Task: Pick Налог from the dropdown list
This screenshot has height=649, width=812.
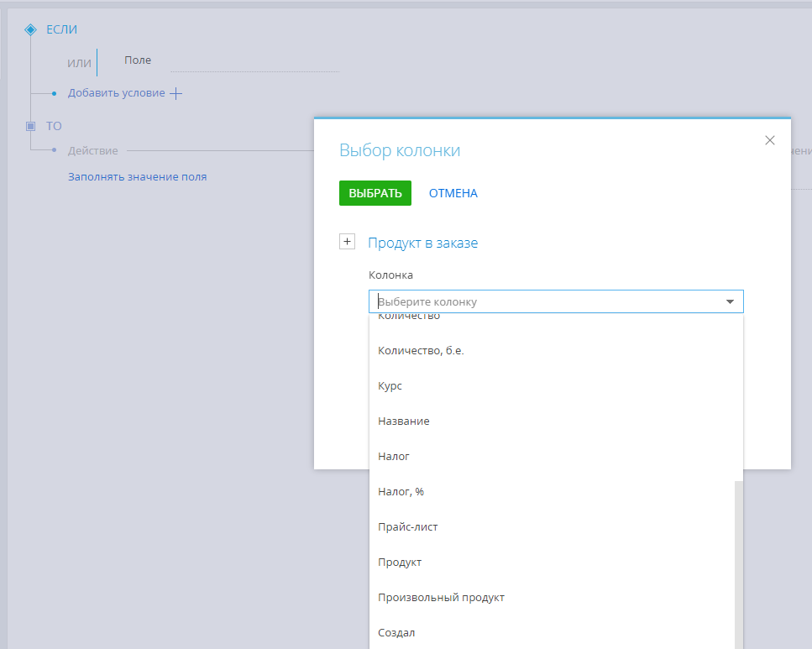Action: (394, 457)
